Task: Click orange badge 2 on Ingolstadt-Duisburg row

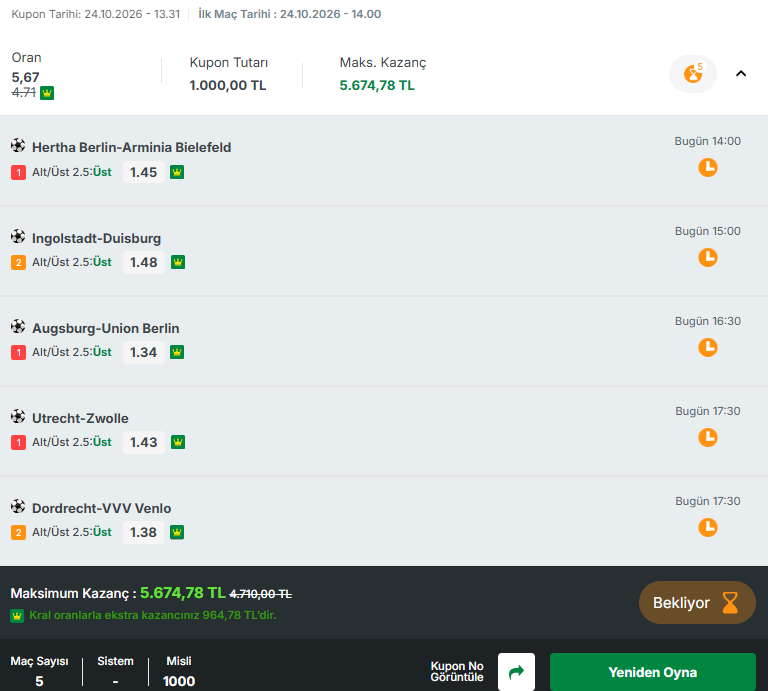Action: point(18,262)
